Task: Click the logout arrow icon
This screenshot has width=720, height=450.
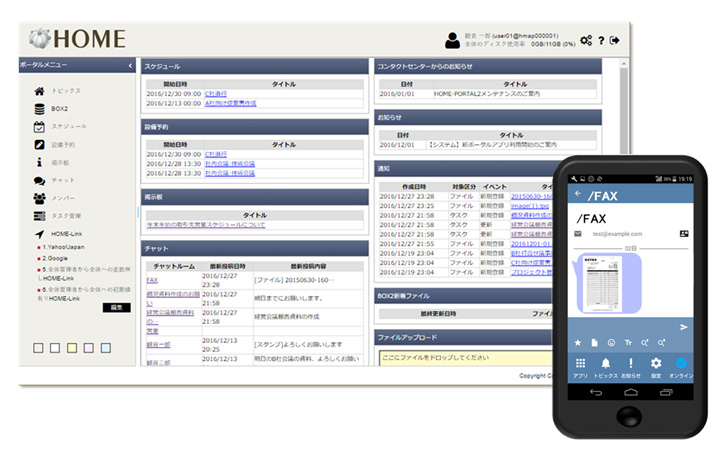Action: click(614, 41)
